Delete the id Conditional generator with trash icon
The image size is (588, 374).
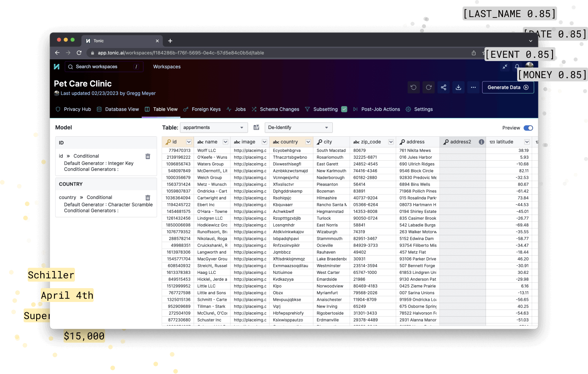pyautogui.click(x=147, y=156)
